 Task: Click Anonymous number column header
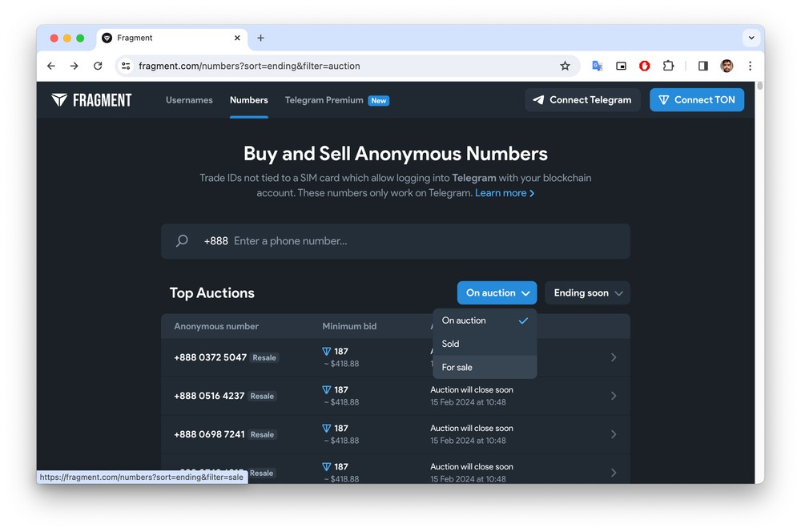(x=216, y=326)
